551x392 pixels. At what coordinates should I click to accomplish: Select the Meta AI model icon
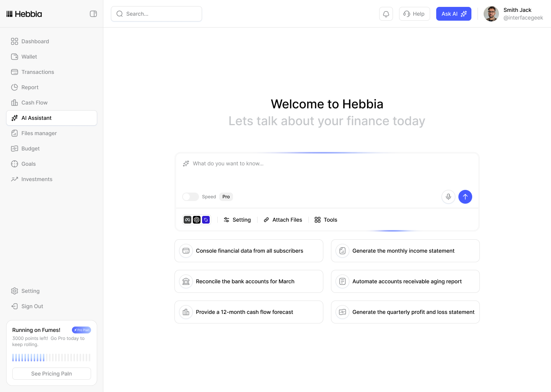coord(187,220)
